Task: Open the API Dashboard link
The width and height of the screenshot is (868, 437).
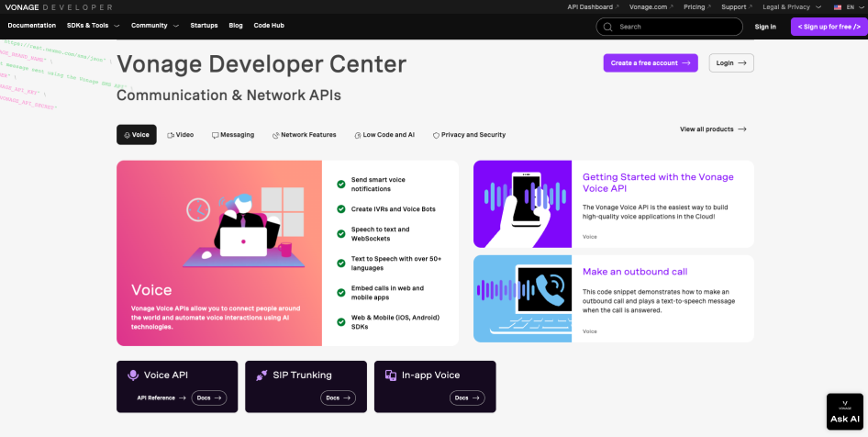Action: (x=593, y=7)
